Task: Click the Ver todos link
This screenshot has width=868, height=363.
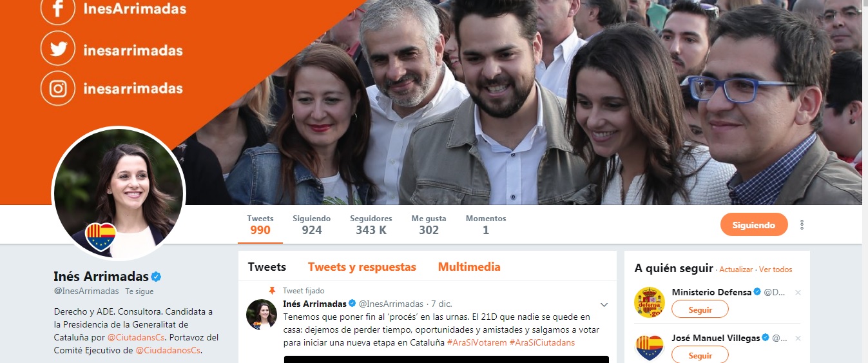Action: 776,270
